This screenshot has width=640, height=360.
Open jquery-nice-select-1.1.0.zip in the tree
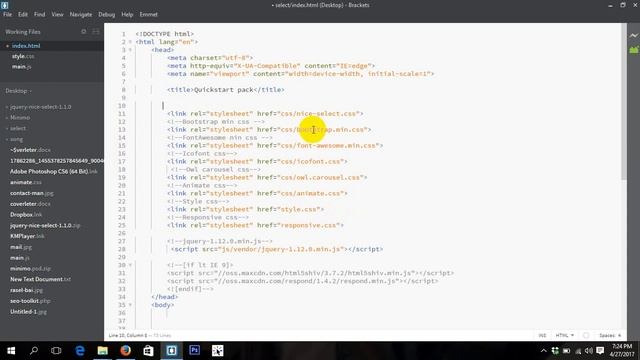coord(45,225)
